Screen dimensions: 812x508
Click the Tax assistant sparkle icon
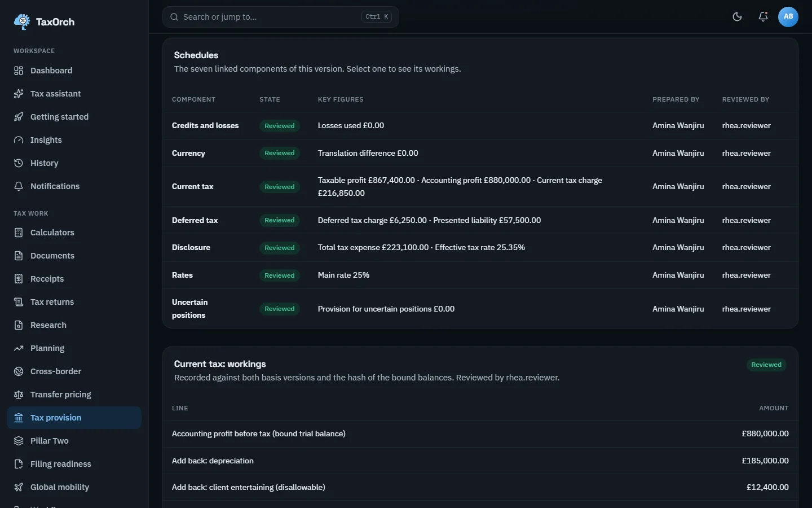pos(19,94)
